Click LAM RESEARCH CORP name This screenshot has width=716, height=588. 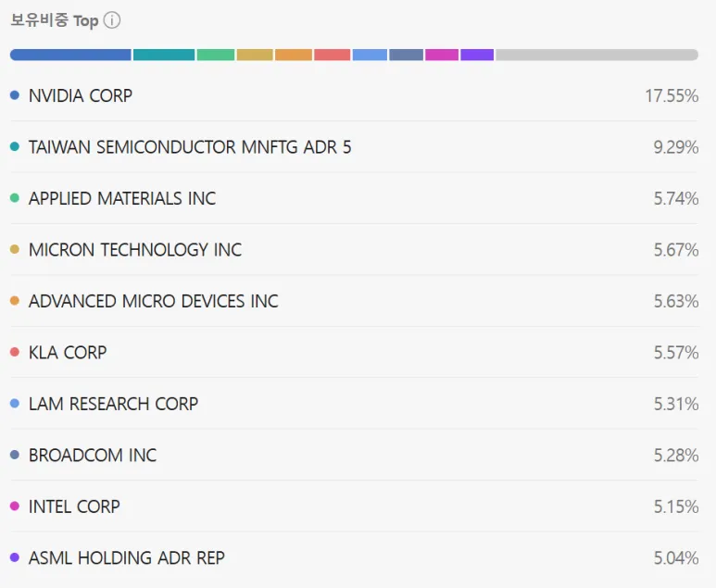[x=113, y=404]
